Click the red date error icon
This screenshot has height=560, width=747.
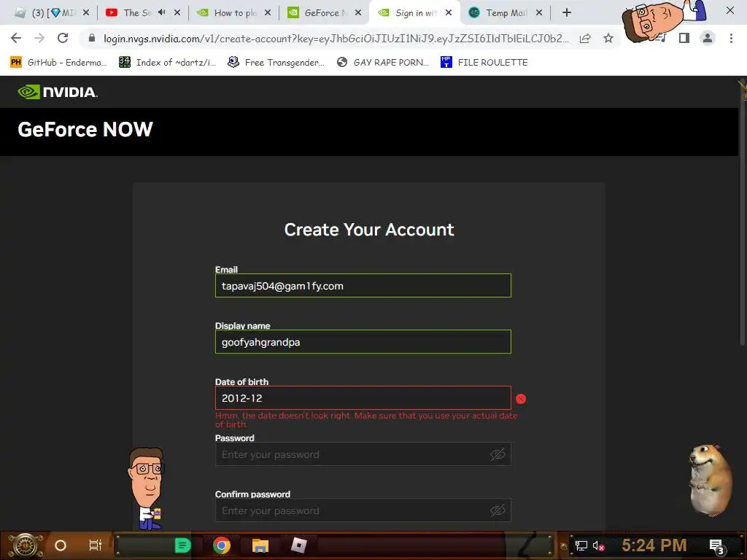521,399
